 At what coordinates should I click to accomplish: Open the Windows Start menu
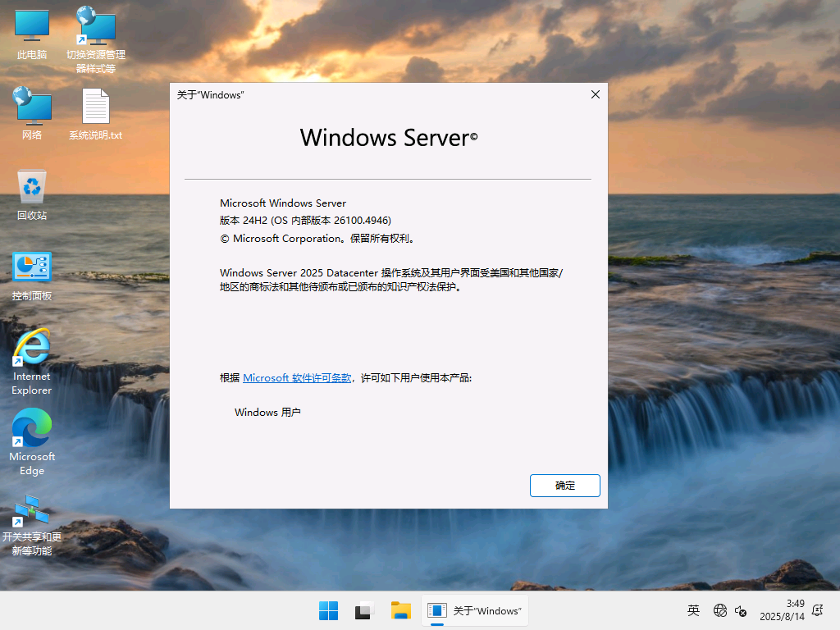[x=328, y=610]
